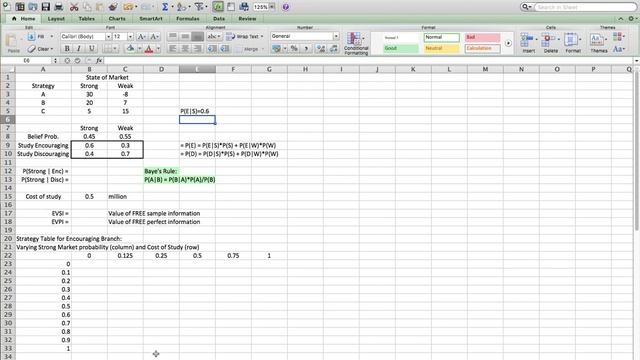Click the Percent Style icon
The height and width of the screenshot is (360, 640).
(x=294, y=49)
